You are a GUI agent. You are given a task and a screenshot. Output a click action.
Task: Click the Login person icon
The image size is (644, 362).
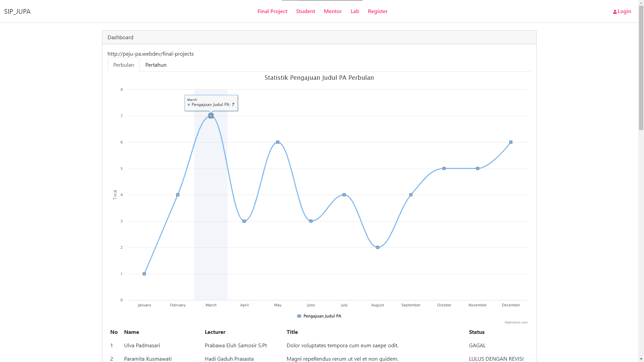[x=615, y=11]
